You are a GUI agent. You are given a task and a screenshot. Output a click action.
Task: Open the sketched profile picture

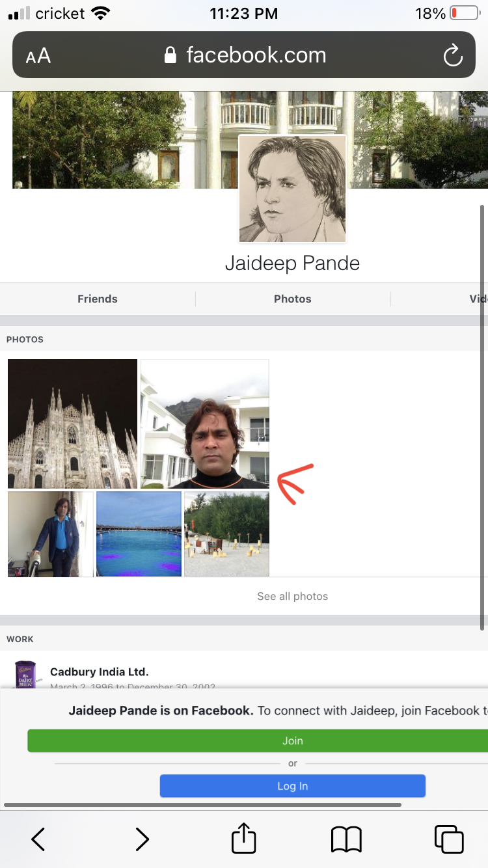point(293,189)
